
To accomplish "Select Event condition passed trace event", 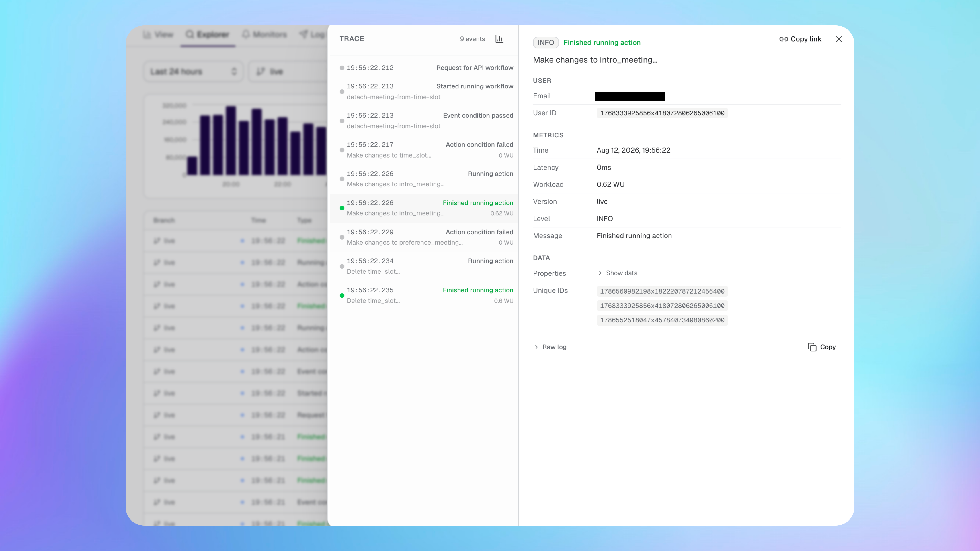I will pyautogui.click(x=424, y=121).
